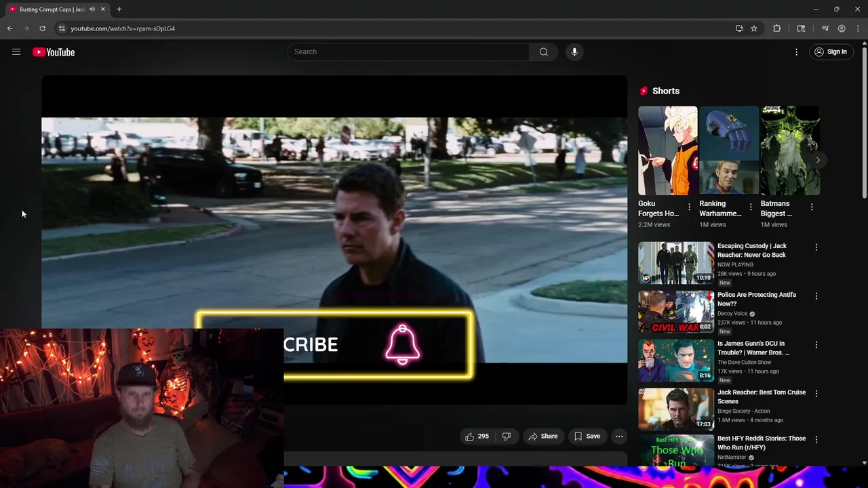Open options for Ranking Warhammer short
This screenshot has width=868, height=488.
pos(751,207)
